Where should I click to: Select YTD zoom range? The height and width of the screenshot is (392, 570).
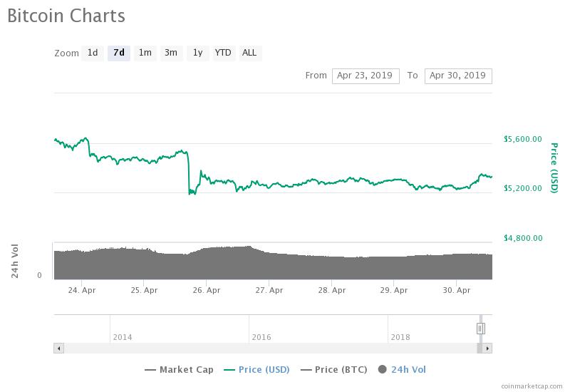(x=223, y=53)
